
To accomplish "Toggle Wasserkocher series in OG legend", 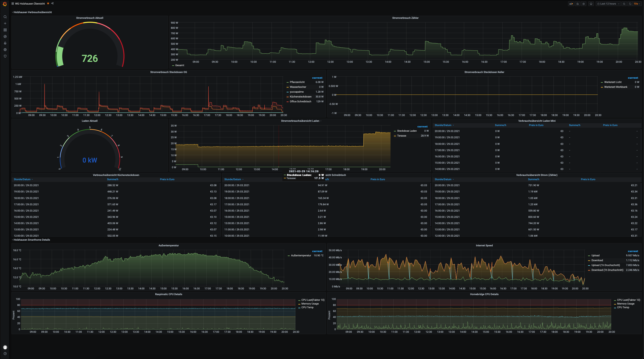I will (298, 87).
